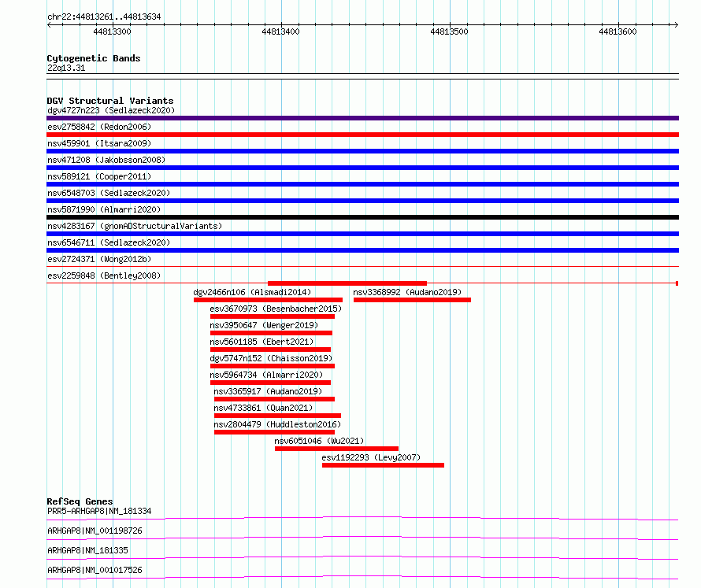Select the nsv589121 (Cooper2011) label

pos(99,176)
